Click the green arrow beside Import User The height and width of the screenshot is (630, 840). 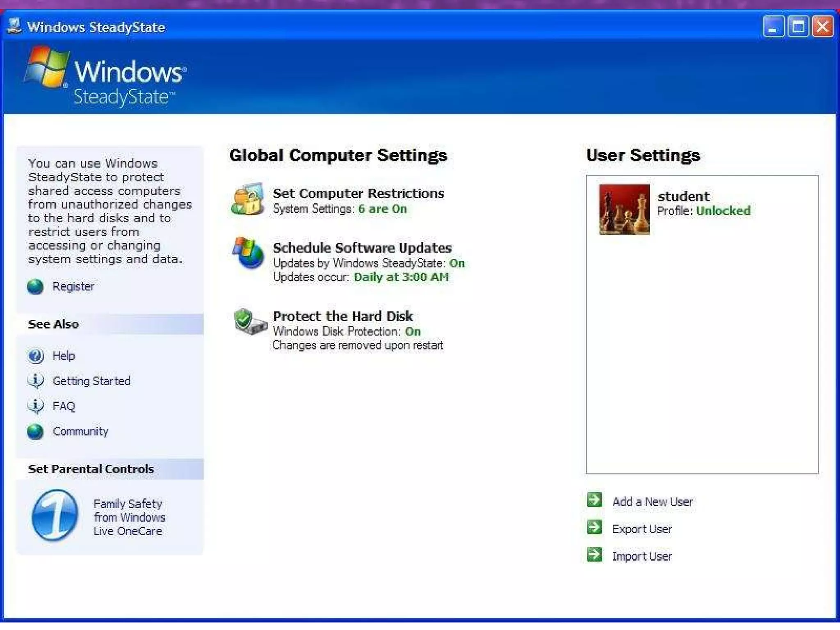(x=594, y=555)
